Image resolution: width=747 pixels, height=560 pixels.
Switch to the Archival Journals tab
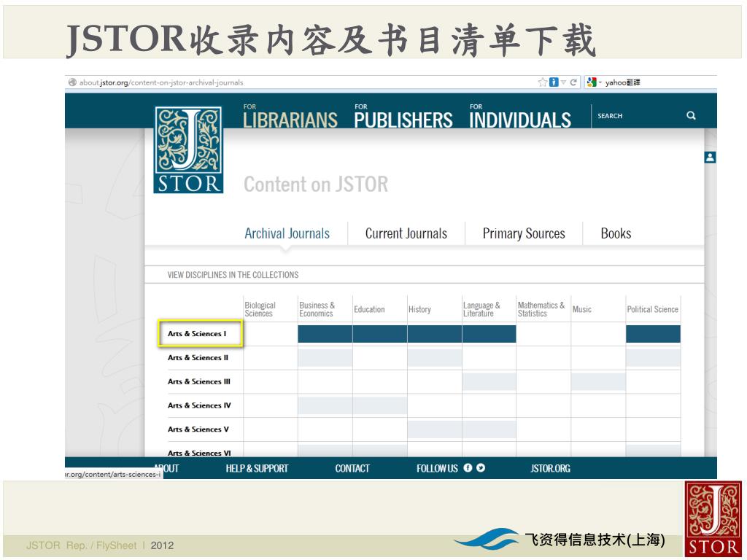(x=287, y=233)
